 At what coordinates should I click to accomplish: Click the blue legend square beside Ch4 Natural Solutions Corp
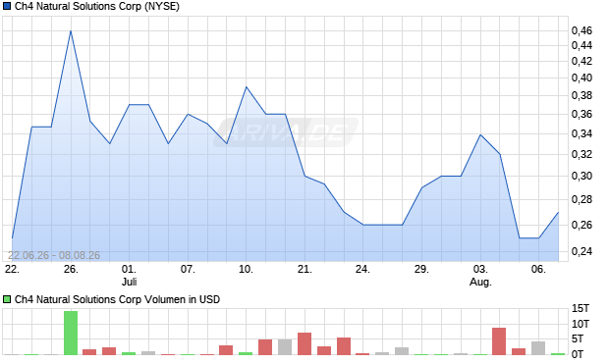[7, 6]
